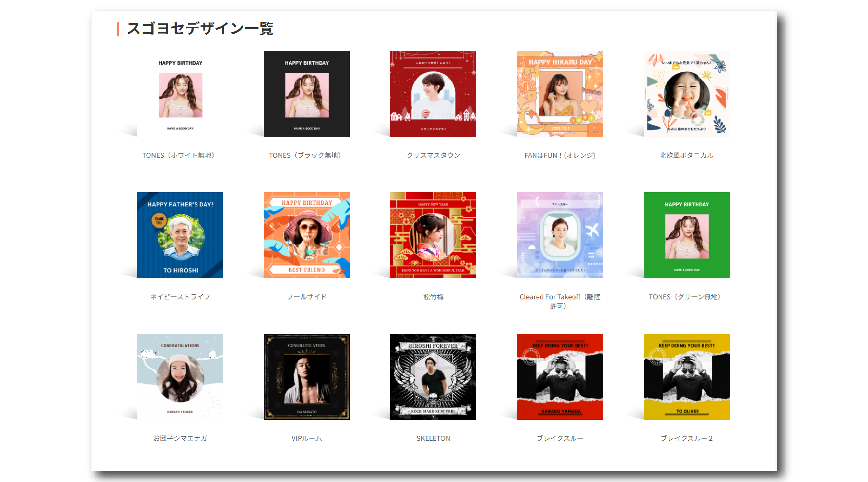Select the red Keep Doing Your Best design

click(560, 377)
